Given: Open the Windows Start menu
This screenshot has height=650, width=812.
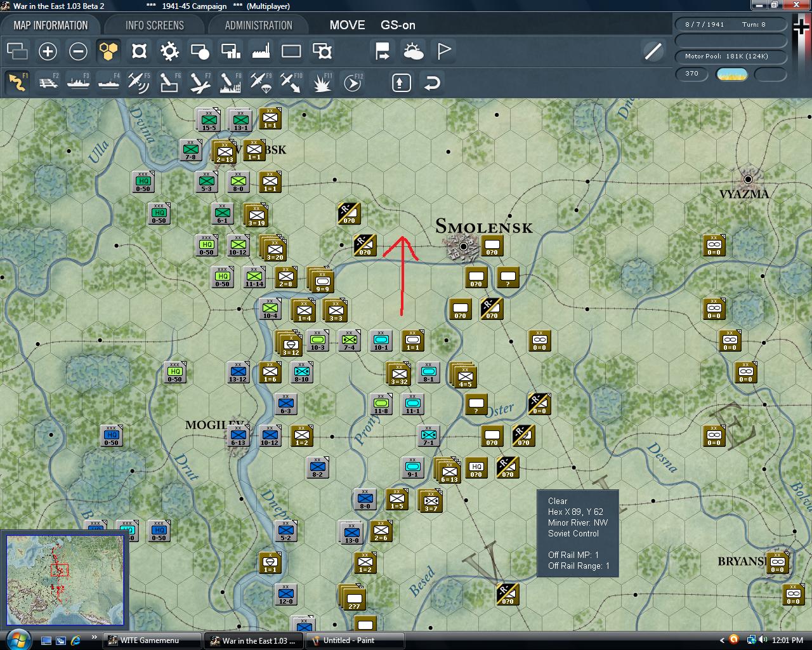Looking at the screenshot, I should [x=17, y=639].
